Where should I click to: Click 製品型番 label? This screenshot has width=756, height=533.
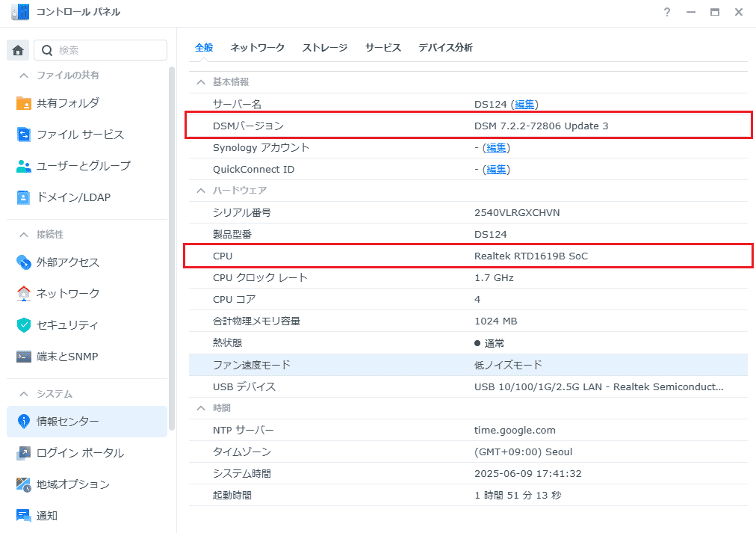pyautogui.click(x=232, y=235)
